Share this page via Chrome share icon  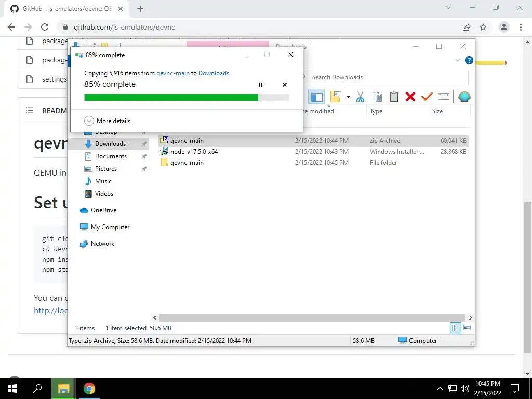click(467, 27)
